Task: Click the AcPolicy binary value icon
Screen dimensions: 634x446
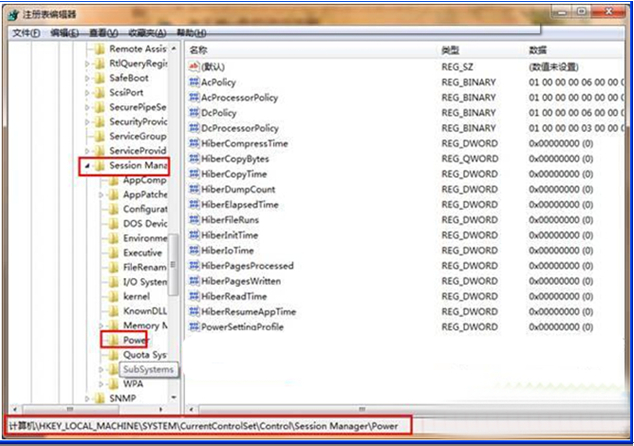Action: click(194, 82)
